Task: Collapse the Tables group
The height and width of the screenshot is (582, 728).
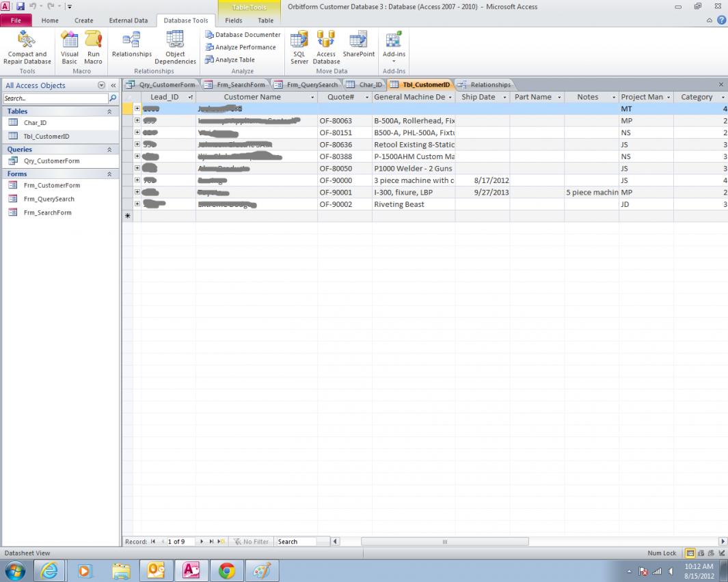Action: click(109, 111)
